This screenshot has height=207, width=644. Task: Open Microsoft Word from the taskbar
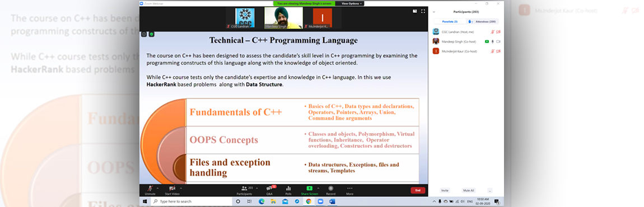[x=332, y=201]
